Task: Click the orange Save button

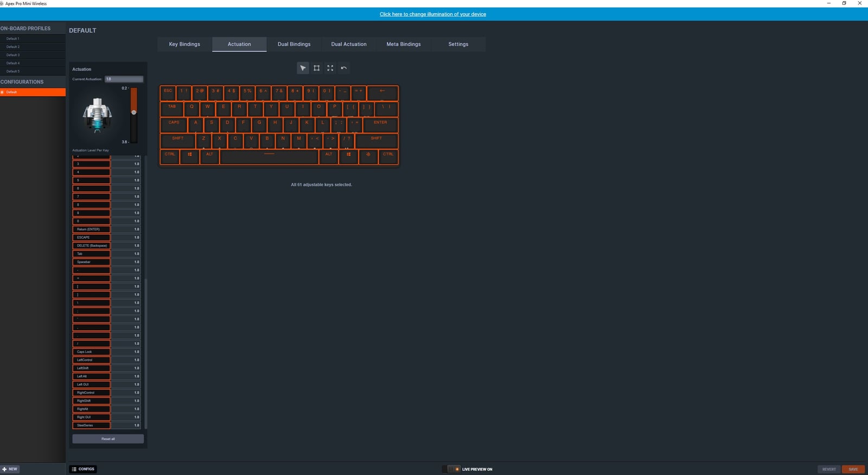Action: pos(853,469)
